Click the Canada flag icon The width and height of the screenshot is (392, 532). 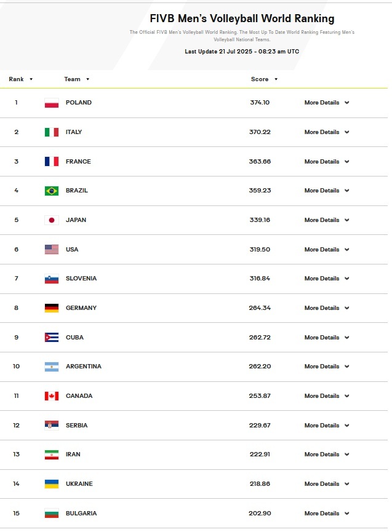click(52, 396)
